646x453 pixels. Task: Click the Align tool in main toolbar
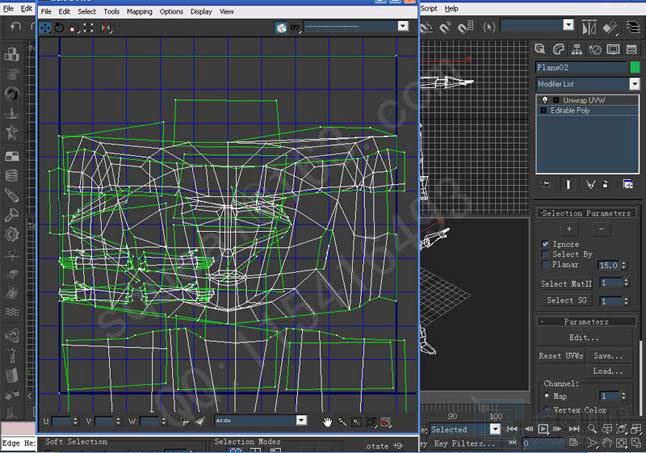(x=610, y=28)
